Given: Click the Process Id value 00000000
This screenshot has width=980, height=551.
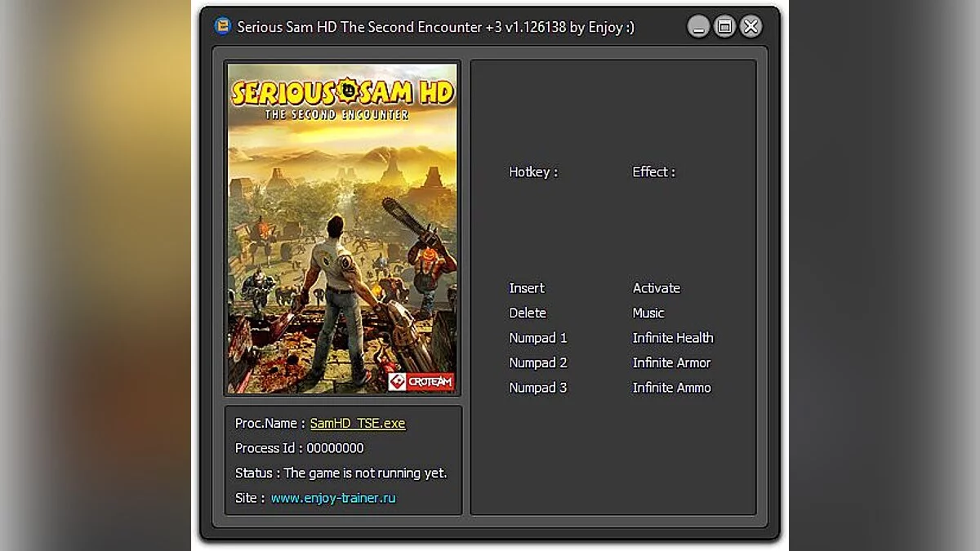Looking at the screenshot, I should tap(335, 448).
